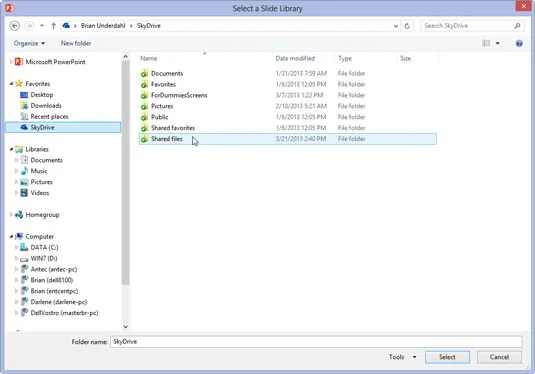Click the search magnifier icon
Screen dimensions: 535x374
517,26
